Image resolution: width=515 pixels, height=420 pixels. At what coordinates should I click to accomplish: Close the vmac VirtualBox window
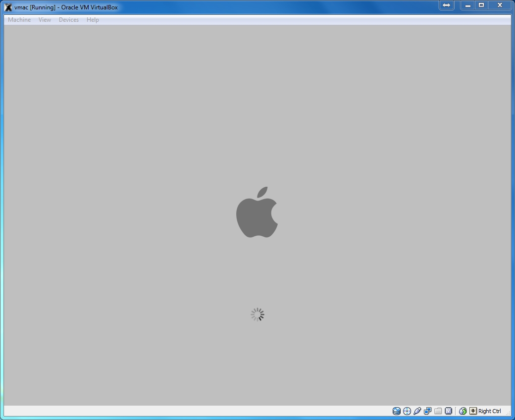tap(500, 5)
